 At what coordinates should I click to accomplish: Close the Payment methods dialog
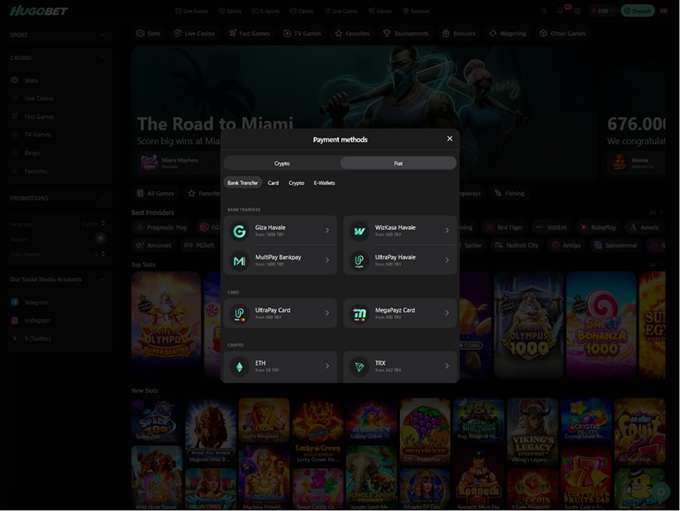tap(450, 138)
